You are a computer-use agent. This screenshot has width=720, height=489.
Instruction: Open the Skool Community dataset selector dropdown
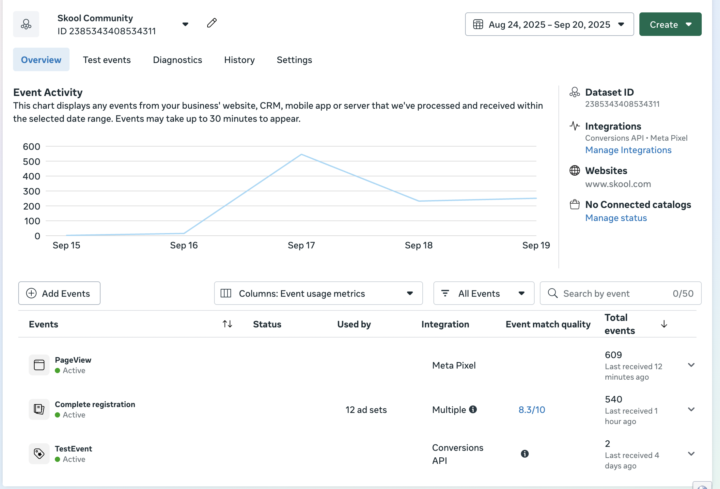point(185,24)
